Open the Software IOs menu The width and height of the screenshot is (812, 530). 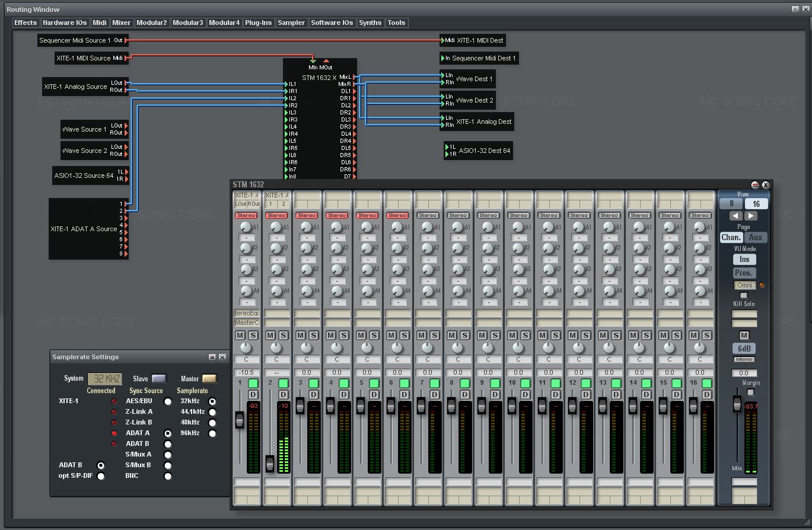pyautogui.click(x=332, y=23)
